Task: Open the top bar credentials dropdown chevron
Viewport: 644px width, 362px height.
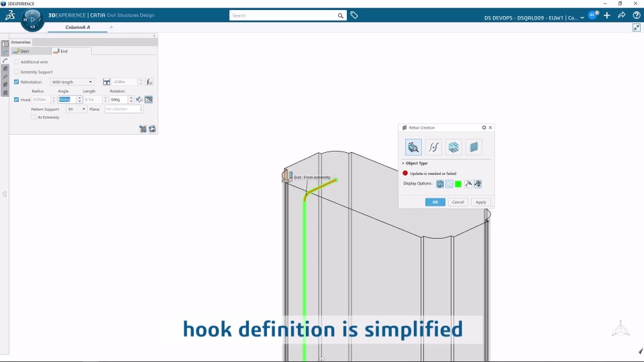Action: (582, 18)
